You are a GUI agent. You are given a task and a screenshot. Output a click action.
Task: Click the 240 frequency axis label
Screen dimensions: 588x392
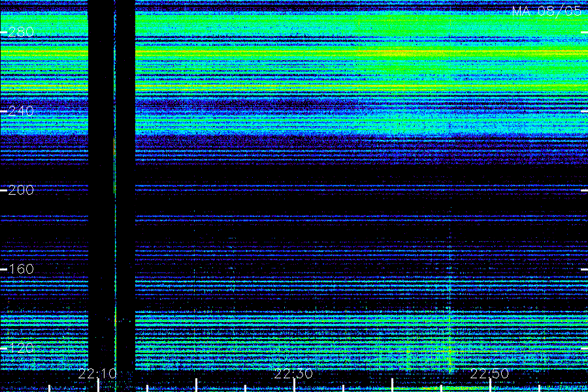coord(21,111)
